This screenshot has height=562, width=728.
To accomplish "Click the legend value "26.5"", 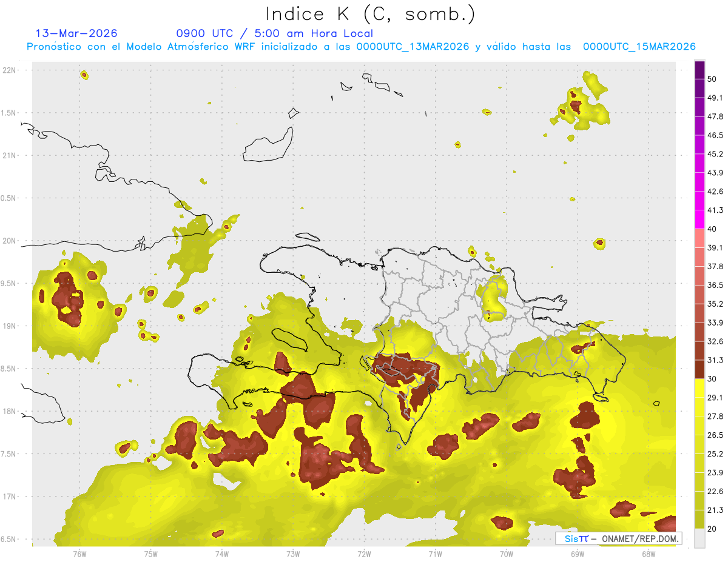I will pos(715,435).
